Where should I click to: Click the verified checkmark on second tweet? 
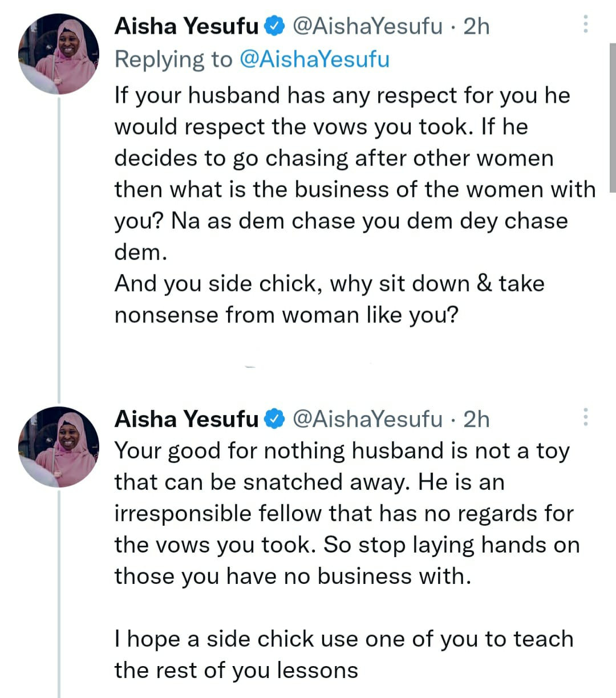(274, 418)
